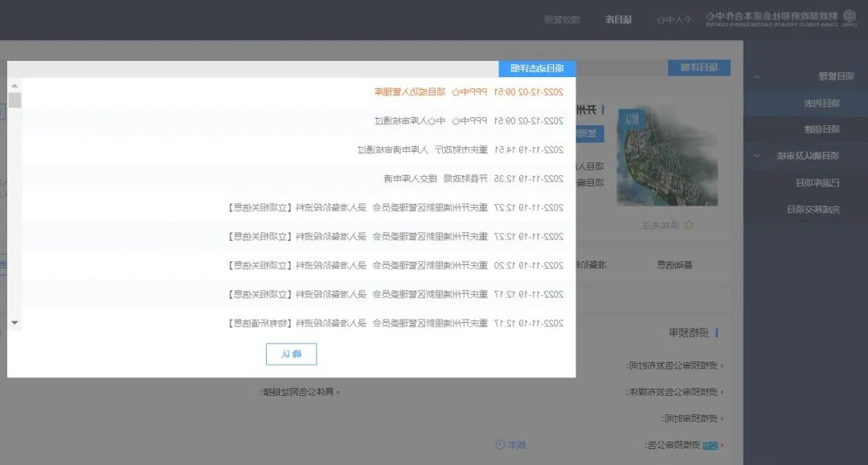The width and height of the screenshot is (868, 465).
Task: Click the 2022-11-19 12:20 log entry
Action: [x=395, y=265]
